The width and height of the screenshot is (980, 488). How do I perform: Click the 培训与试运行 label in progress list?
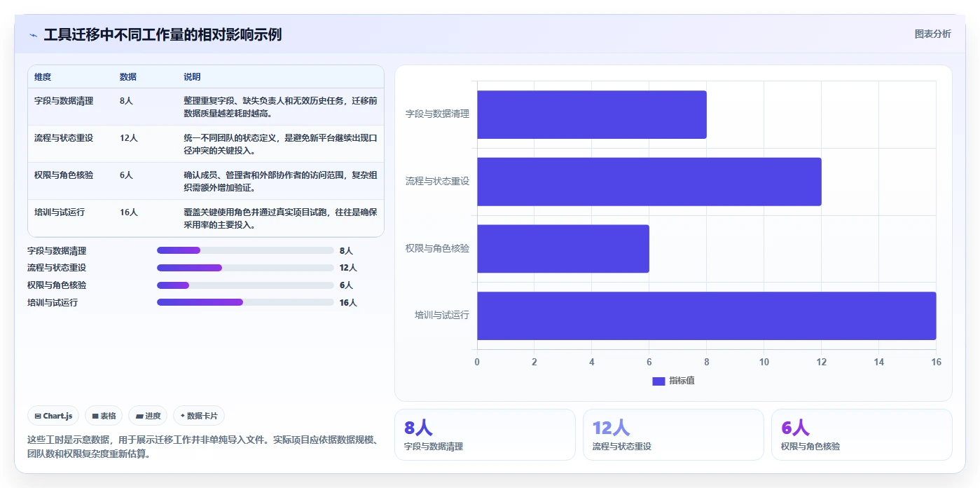[x=53, y=303]
